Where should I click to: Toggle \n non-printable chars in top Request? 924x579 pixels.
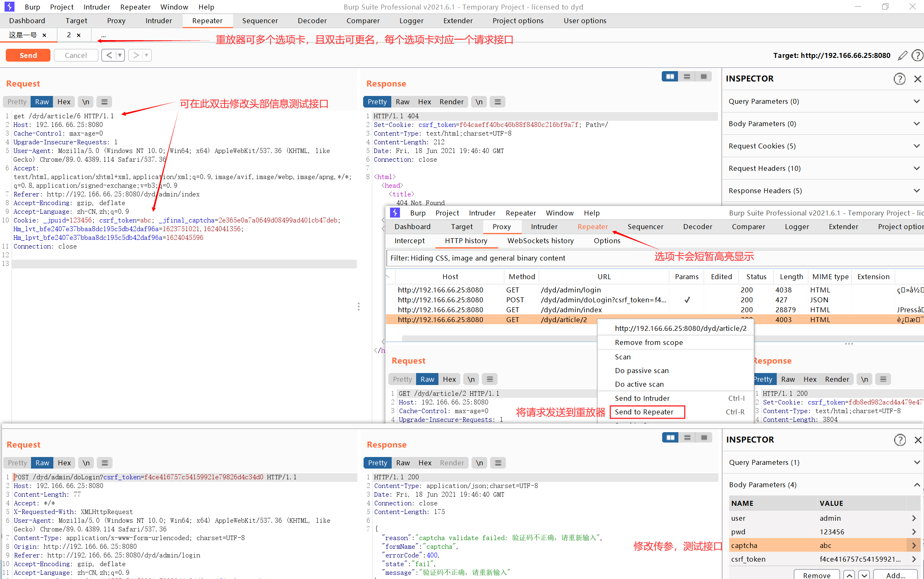86,102
